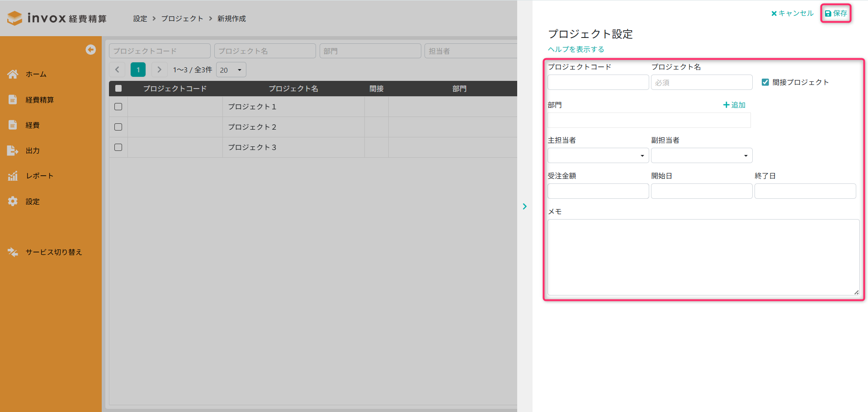Image resolution: width=868 pixels, height=412 pixels.
Task: Click the プロジェクト名 required input field
Action: coord(701,83)
